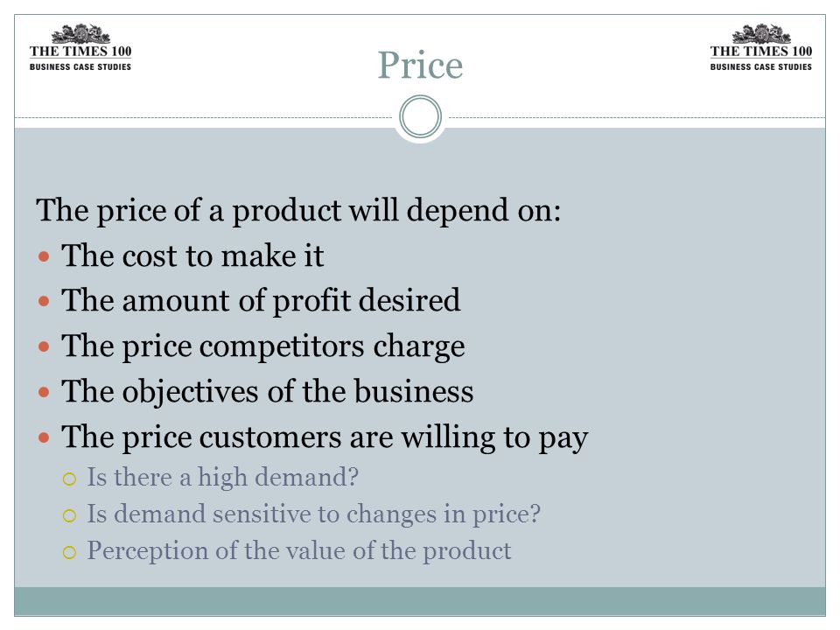Viewport: 840px width, 630px height.
Task: Click hollow bullet beside 'Is there a high demand?'
Action: [x=70, y=479]
